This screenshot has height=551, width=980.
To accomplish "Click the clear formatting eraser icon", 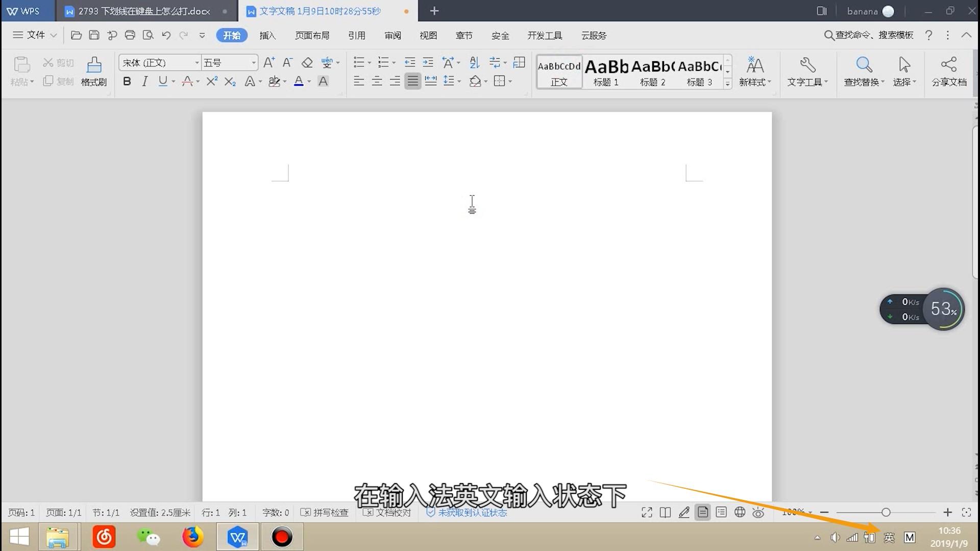I will tap(307, 63).
